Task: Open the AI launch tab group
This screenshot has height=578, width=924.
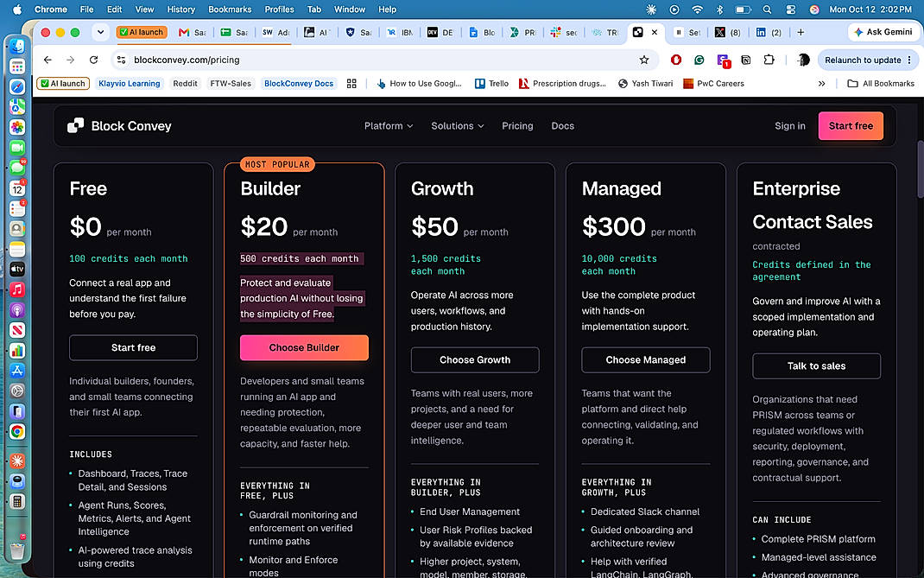Action: (x=142, y=33)
